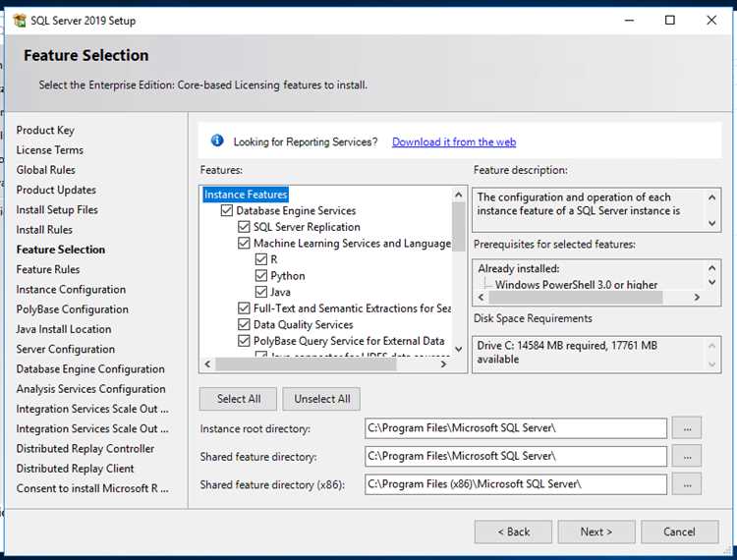Toggle Machine Learning Services and Language checkbox

click(244, 243)
